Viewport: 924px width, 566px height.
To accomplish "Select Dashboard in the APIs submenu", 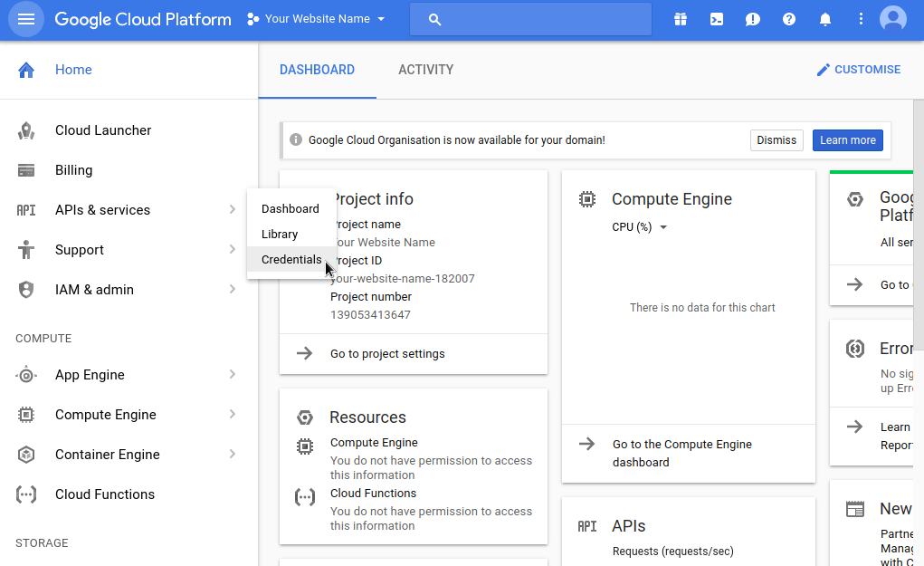I will pyautogui.click(x=291, y=208).
